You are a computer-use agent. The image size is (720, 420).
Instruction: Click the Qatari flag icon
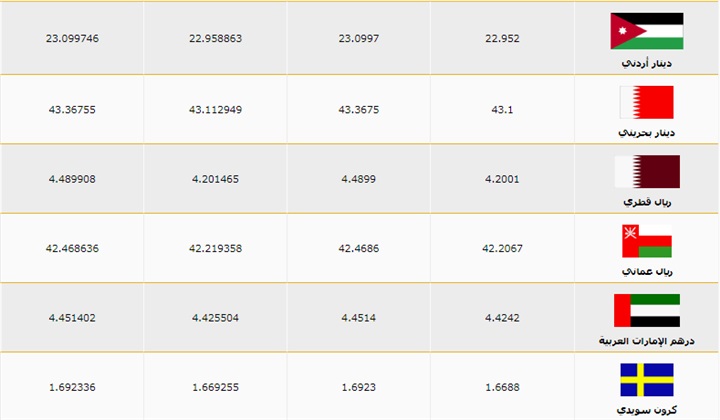pyautogui.click(x=647, y=171)
